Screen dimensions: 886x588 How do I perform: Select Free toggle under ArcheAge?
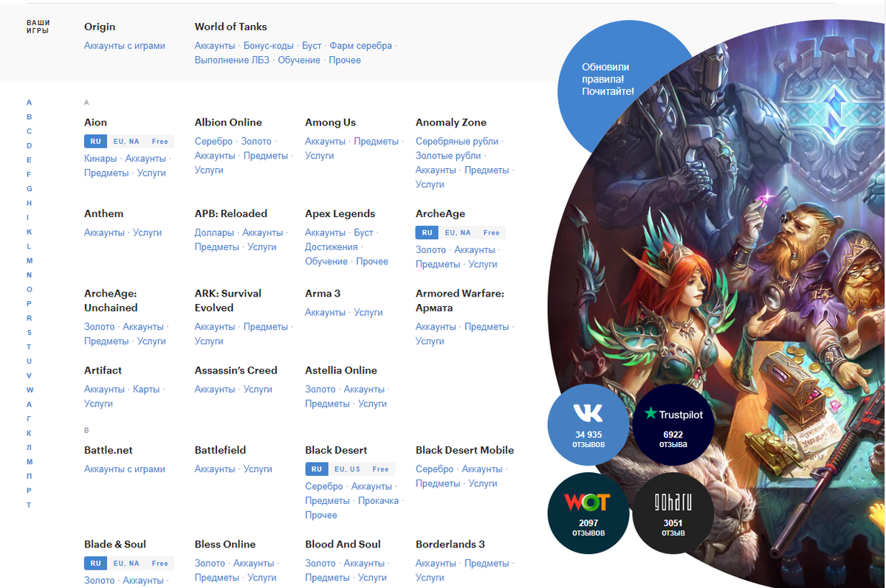pos(492,232)
